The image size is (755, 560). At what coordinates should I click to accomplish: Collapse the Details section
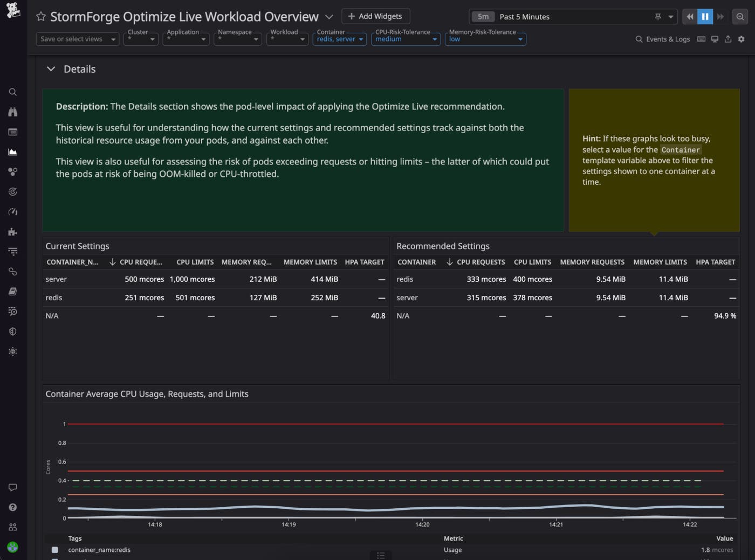[x=51, y=69]
